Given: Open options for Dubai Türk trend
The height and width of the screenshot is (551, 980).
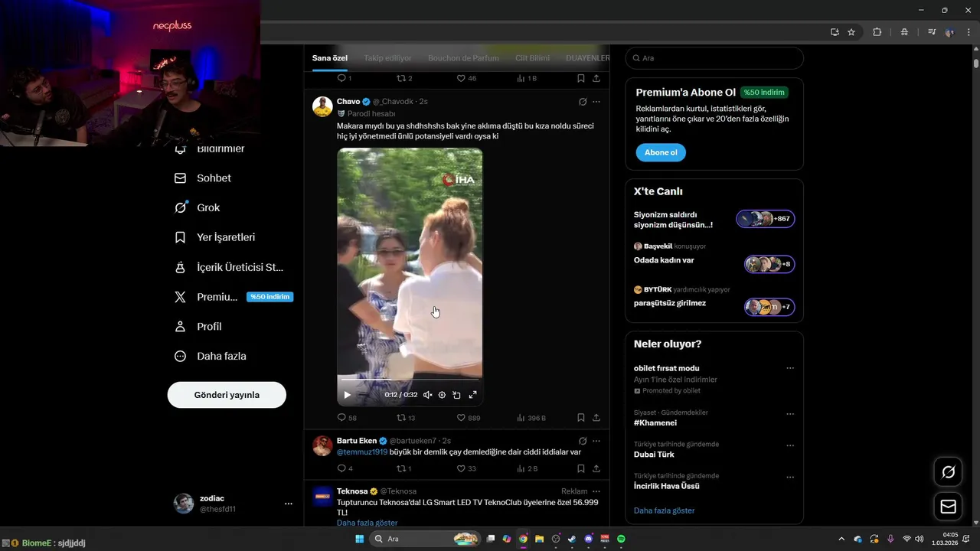Looking at the screenshot, I should [x=790, y=445].
